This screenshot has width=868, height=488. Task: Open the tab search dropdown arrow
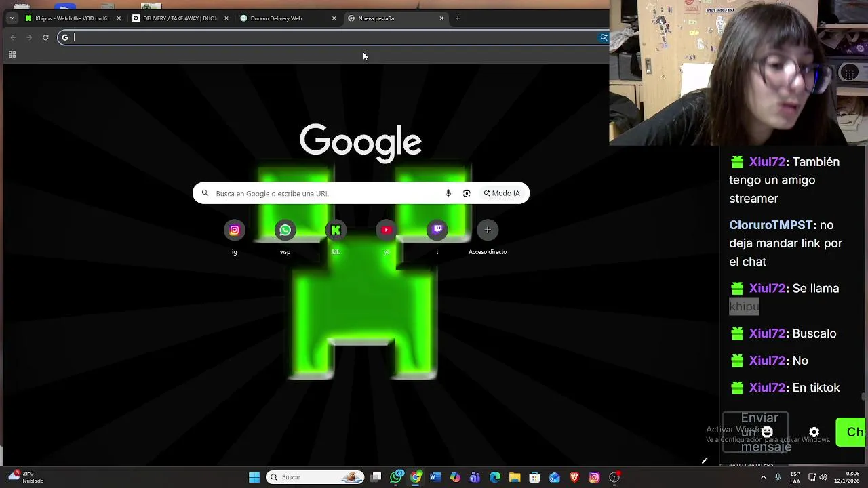pos(12,18)
